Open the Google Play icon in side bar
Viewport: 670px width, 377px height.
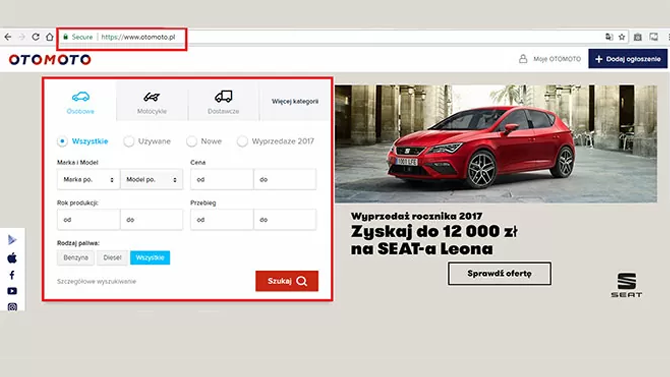coord(12,240)
